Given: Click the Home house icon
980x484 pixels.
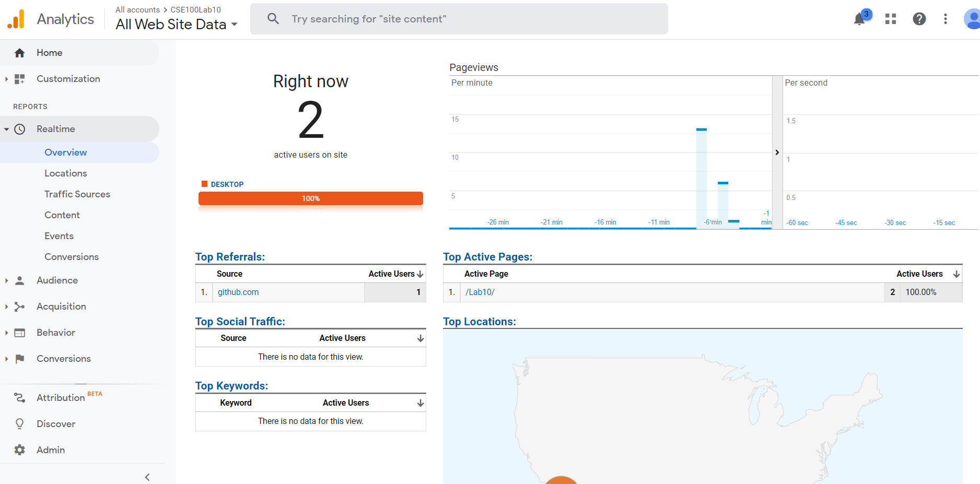Looking at the screenshot, I should tap(19, 53).
